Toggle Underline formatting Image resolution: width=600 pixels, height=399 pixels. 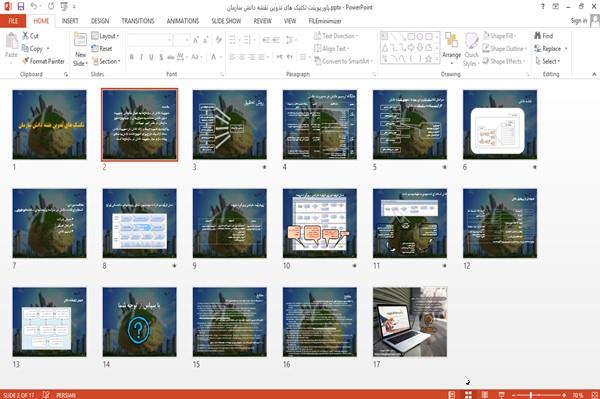click(151, 57)
